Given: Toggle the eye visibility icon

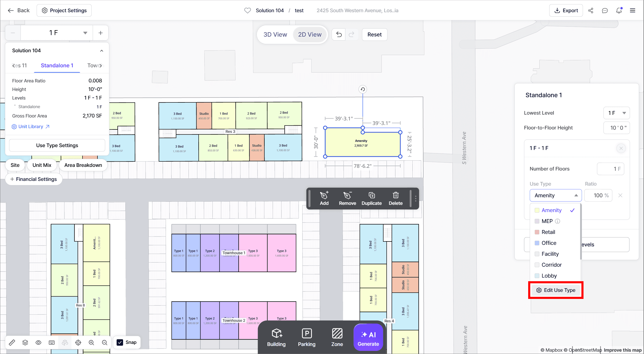Looking at the screenshot, I should 38,343.
